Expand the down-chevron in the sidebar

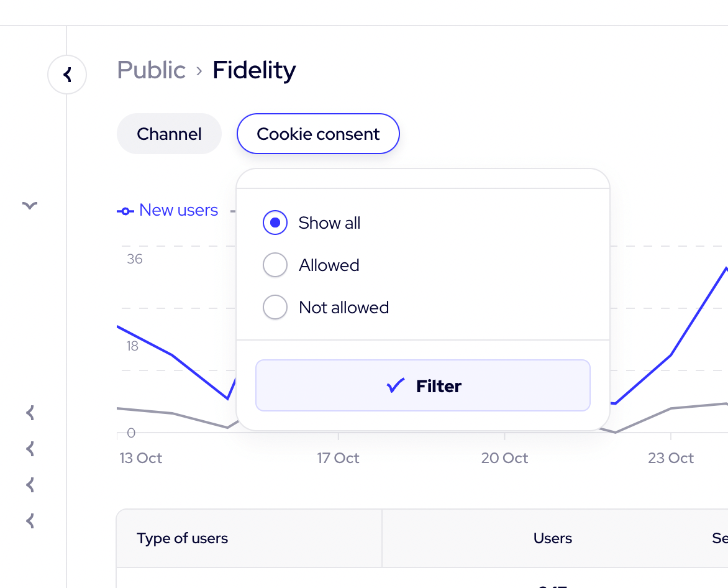[x=30, y=205]
